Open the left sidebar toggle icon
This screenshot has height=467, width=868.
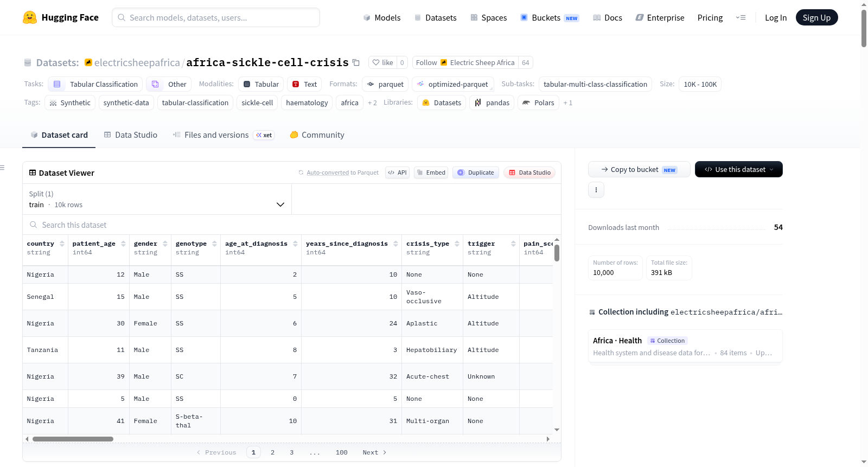coord(3,168)
